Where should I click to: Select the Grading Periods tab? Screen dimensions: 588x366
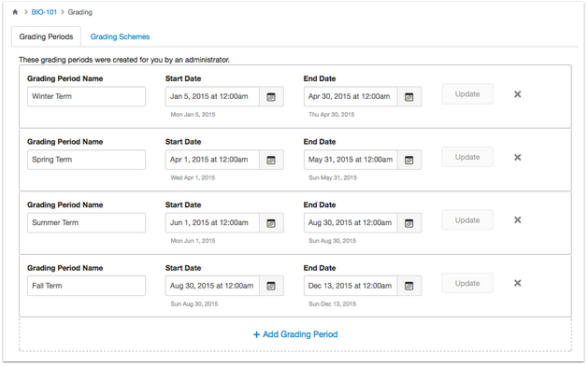(46, 36)
